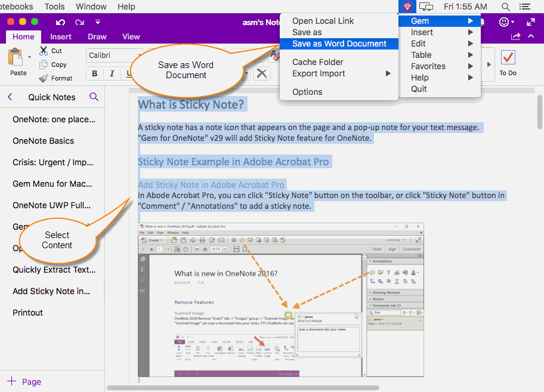
Task: Toggle Italic formatting
Action: coord(112,73)
